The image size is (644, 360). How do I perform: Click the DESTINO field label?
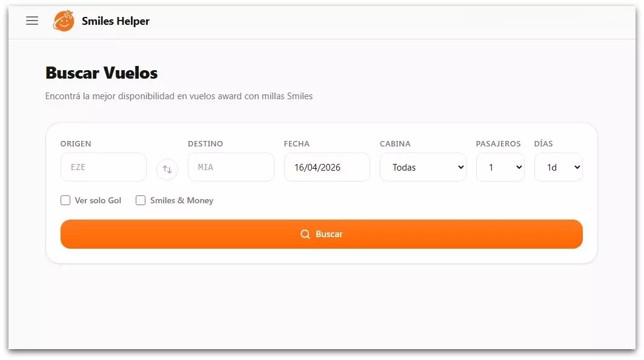pyautogui.click(x=205, y=144)
